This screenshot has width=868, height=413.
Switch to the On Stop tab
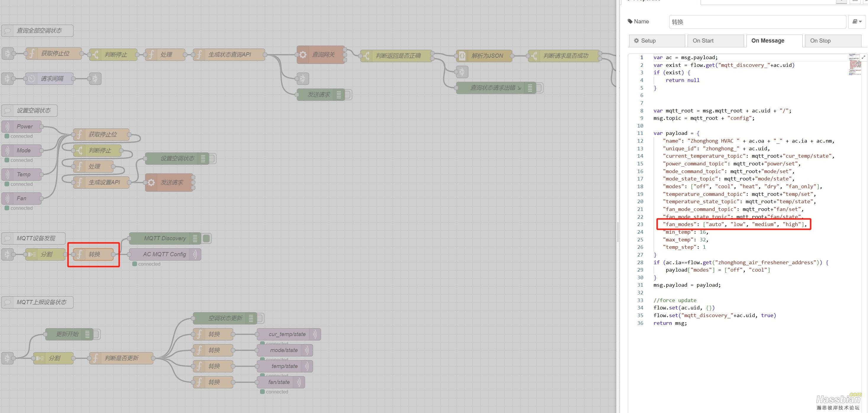coord(833,41)
